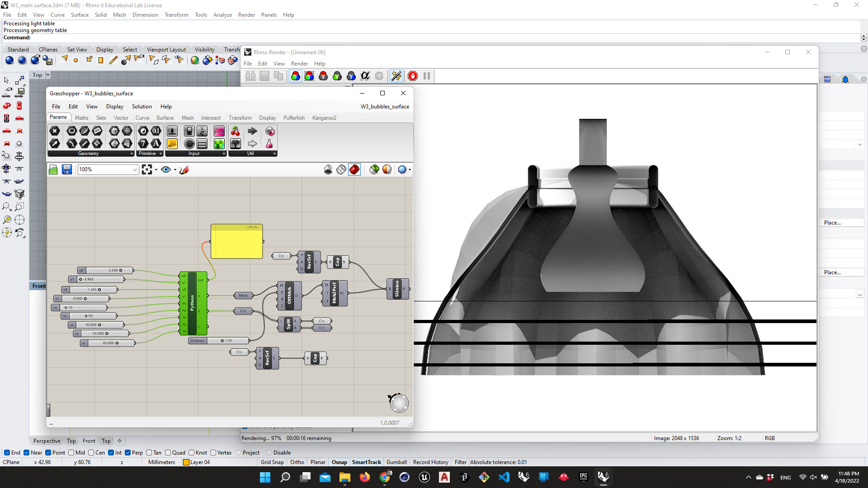This screenshot has height=488, width=868.
Task: Stop the render with the red stop icon
Action: [412, 76]
